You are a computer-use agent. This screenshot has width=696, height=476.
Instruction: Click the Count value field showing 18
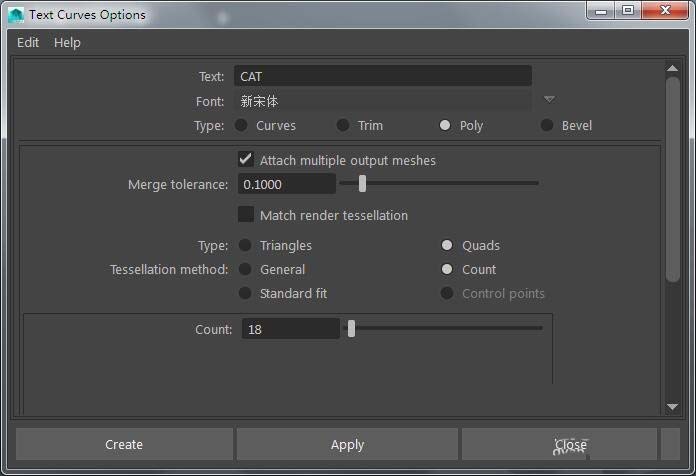click(291, 329)
